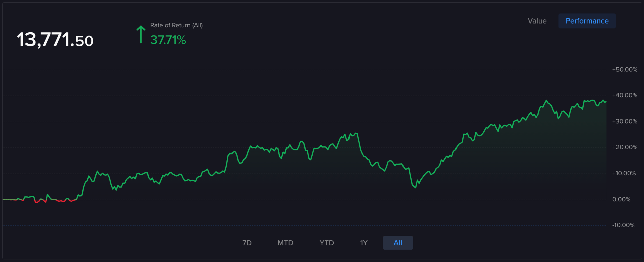Click the +50.00% axis label
This screenshot has height=262, width=644.
625,70
